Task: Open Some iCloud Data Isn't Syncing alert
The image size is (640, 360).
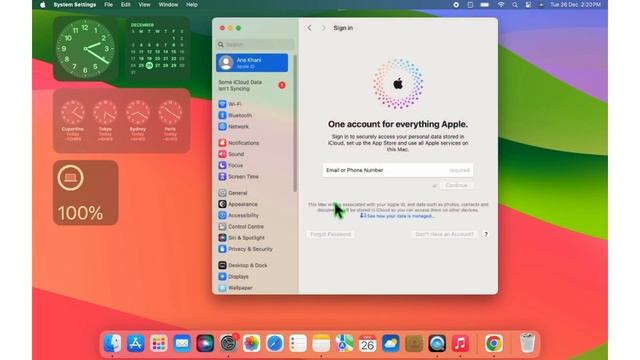Action: [251, 85]
